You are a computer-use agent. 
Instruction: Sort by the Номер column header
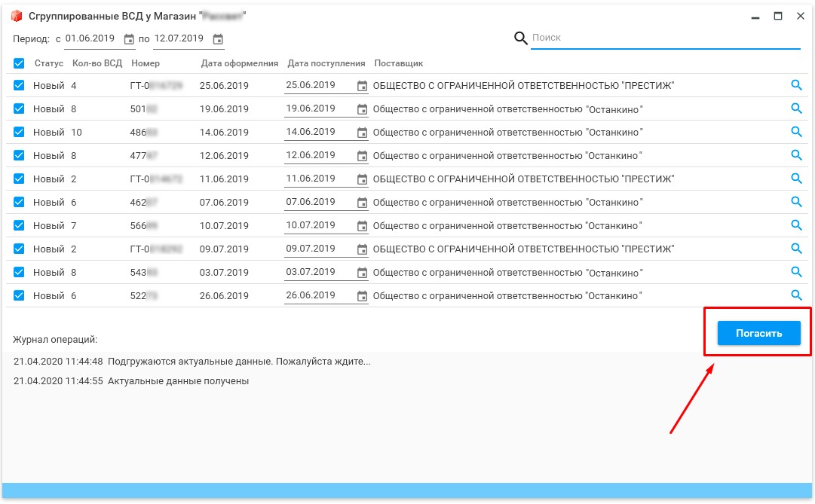tap(146, 63)
